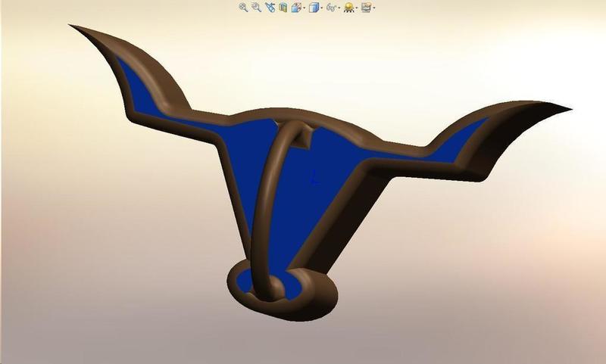Activate the Previous View icon
Image resolution: width=606 pixels, height=364 pixels.
[270, 8]
